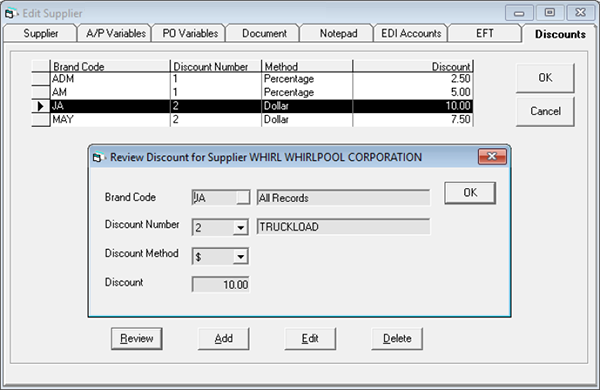Click the Edit button
Image resolution: width=600 pixels, height=390 pixels.
(310, 338)
